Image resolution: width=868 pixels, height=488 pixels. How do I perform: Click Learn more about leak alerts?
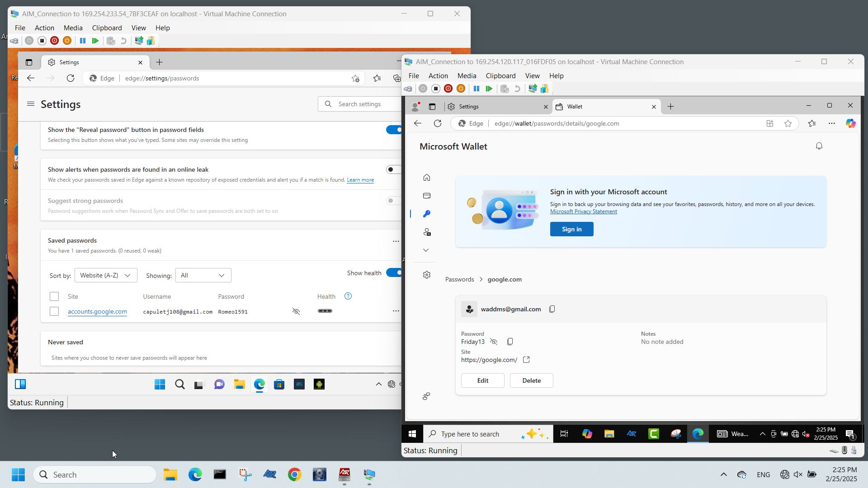click(360, 180)
